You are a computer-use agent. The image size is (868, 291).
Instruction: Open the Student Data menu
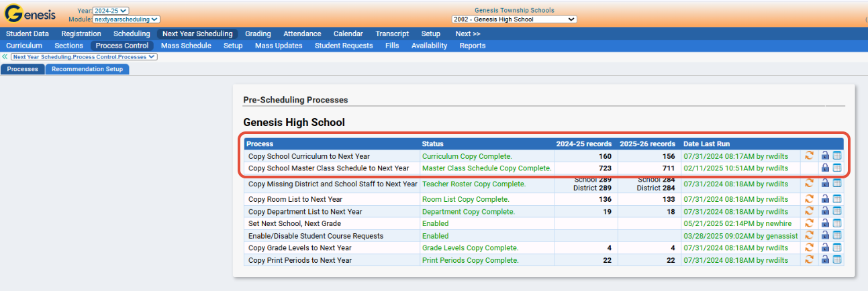click(28, 34)
